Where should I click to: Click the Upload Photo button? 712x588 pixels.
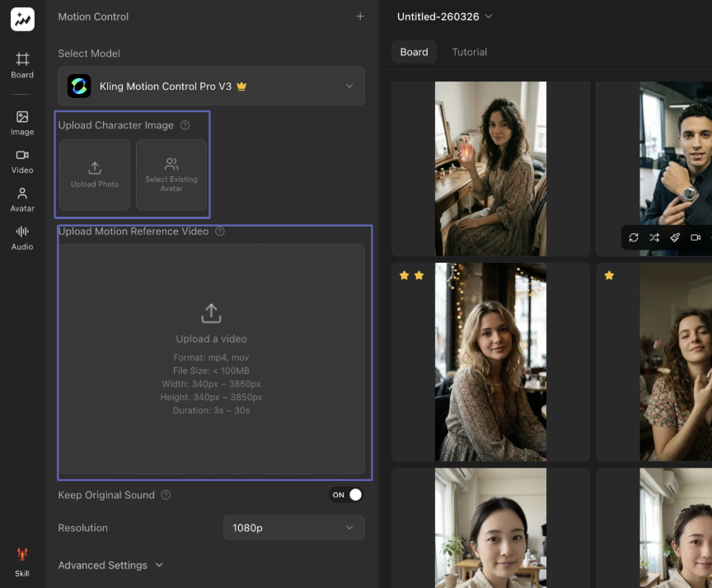tap(95, 175)
